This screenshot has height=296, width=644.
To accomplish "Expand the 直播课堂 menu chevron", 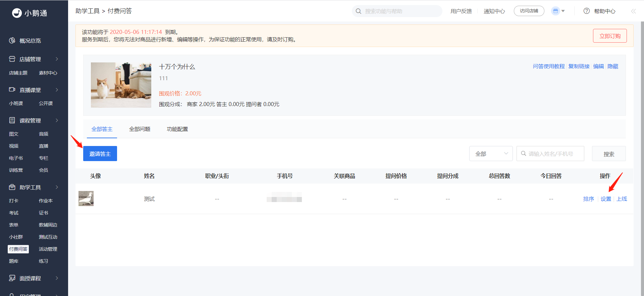I will pyautogui.click(x=57, y=90).
